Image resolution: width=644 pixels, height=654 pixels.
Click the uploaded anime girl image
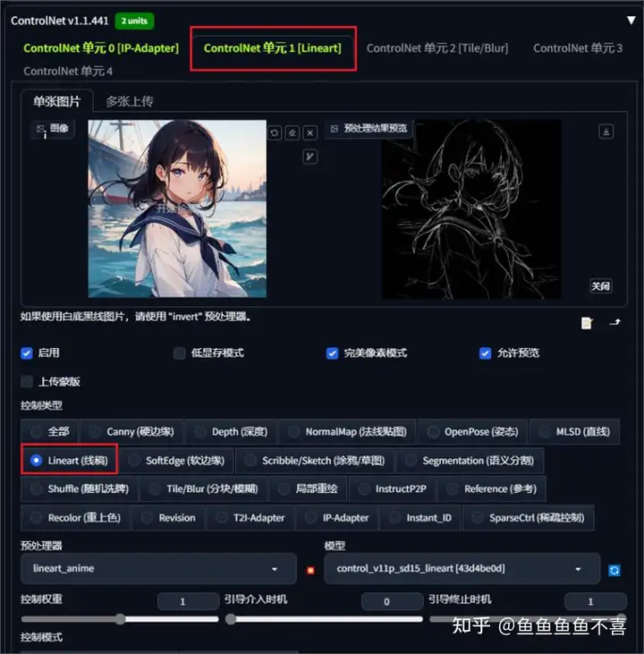tap(177, 208)
